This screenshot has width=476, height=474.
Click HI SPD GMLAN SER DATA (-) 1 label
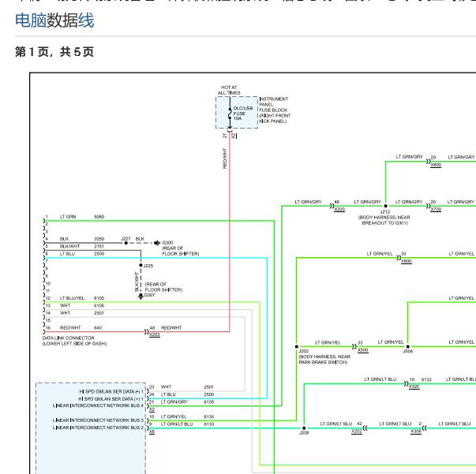111,392
